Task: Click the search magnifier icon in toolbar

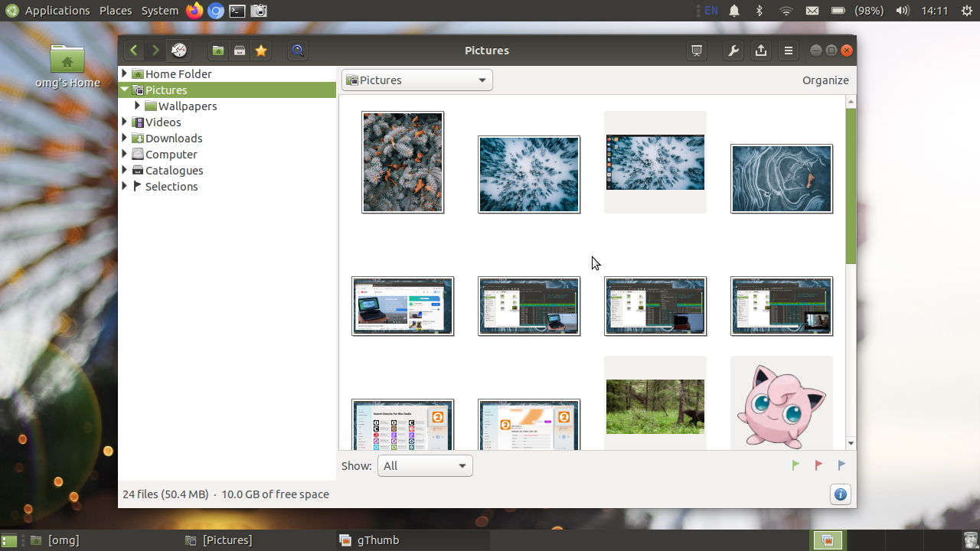Action: tap(298, 51)
